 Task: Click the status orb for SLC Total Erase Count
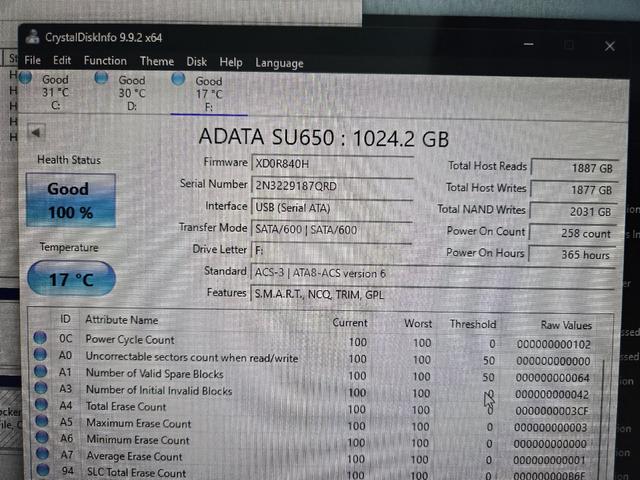pyautogui.click(x=43, y=470)
